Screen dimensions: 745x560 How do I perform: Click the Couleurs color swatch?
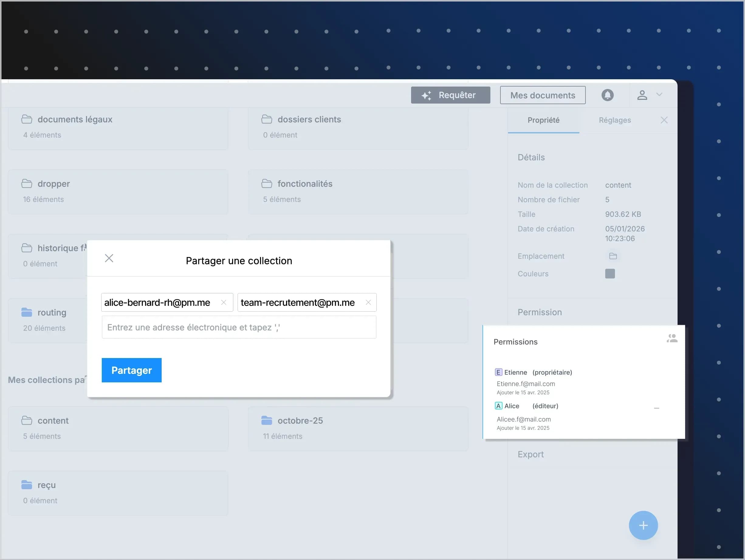pos(610,274)
